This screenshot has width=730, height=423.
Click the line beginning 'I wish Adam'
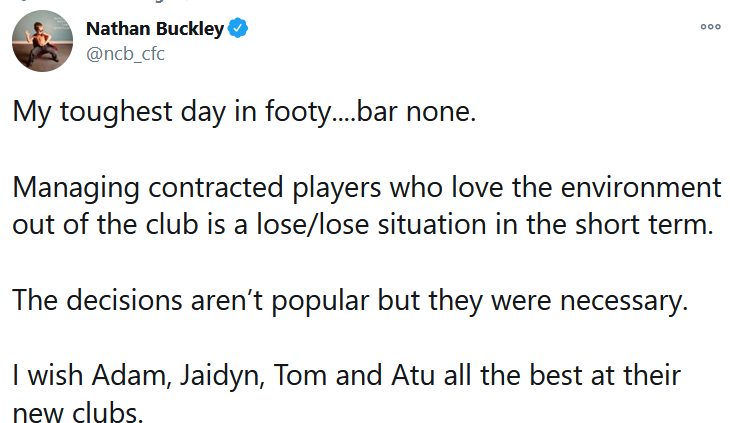346,376
